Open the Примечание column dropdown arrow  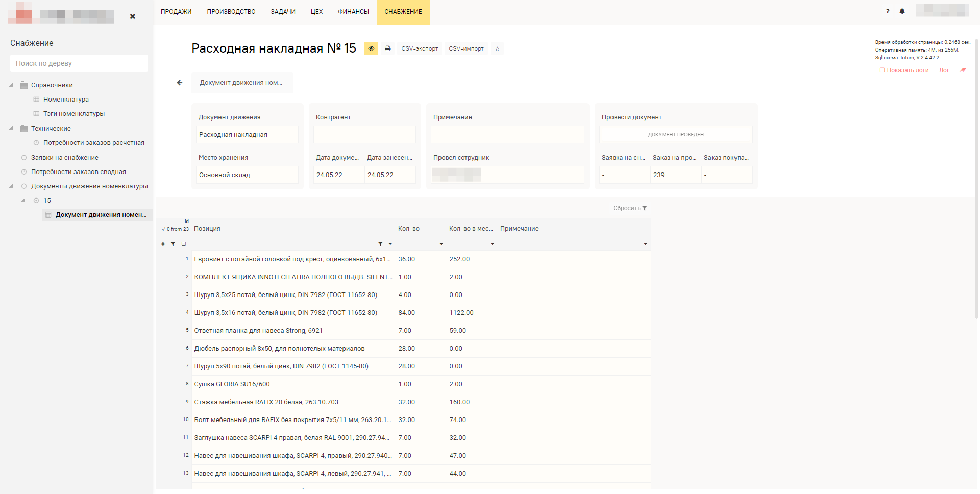point(646,244)
